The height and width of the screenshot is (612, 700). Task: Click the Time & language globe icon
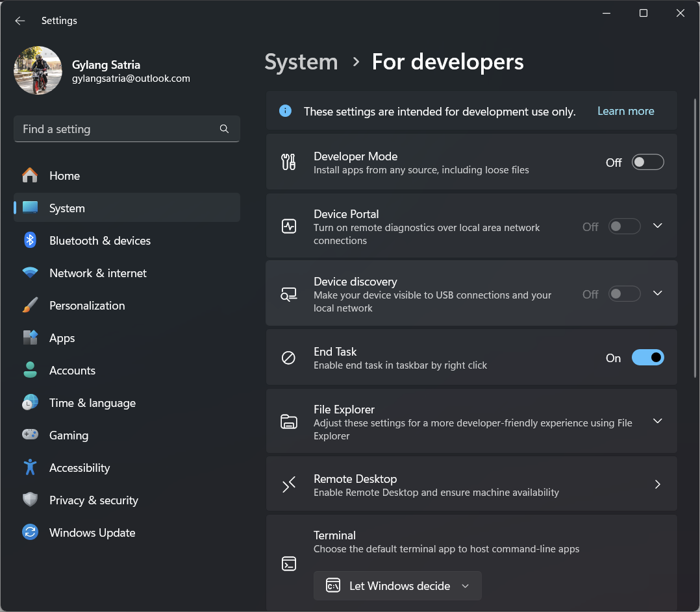[30, 402]
